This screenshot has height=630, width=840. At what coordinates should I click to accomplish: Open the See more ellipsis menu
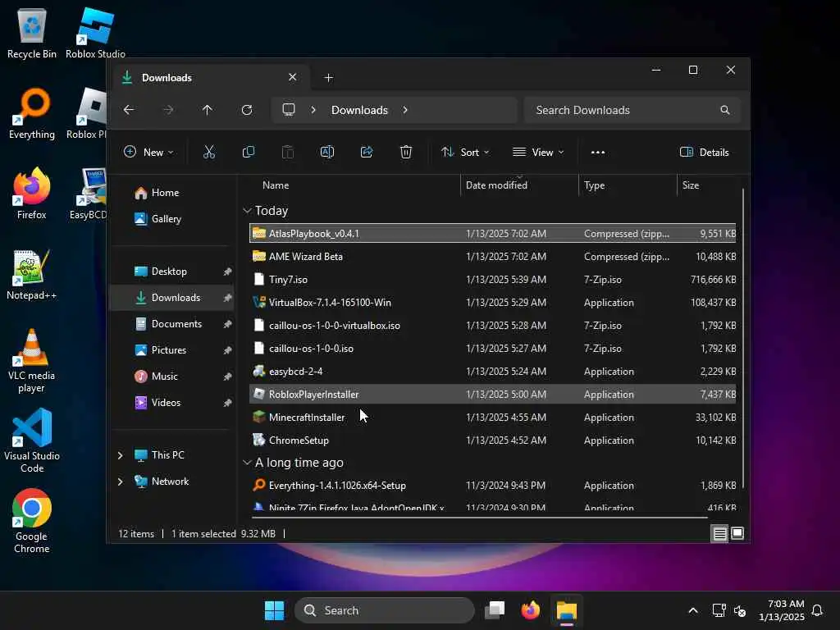click(x=598, y=152)
